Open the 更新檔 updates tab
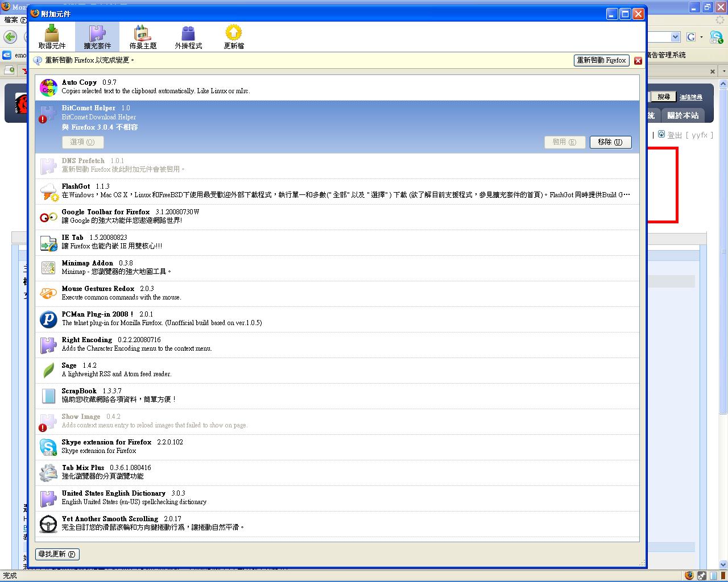 (234, 37)
